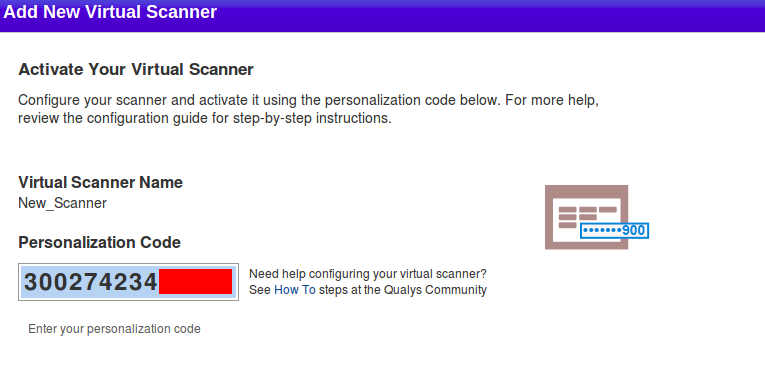Click the Personalization Code field

[x=128, y=282]
